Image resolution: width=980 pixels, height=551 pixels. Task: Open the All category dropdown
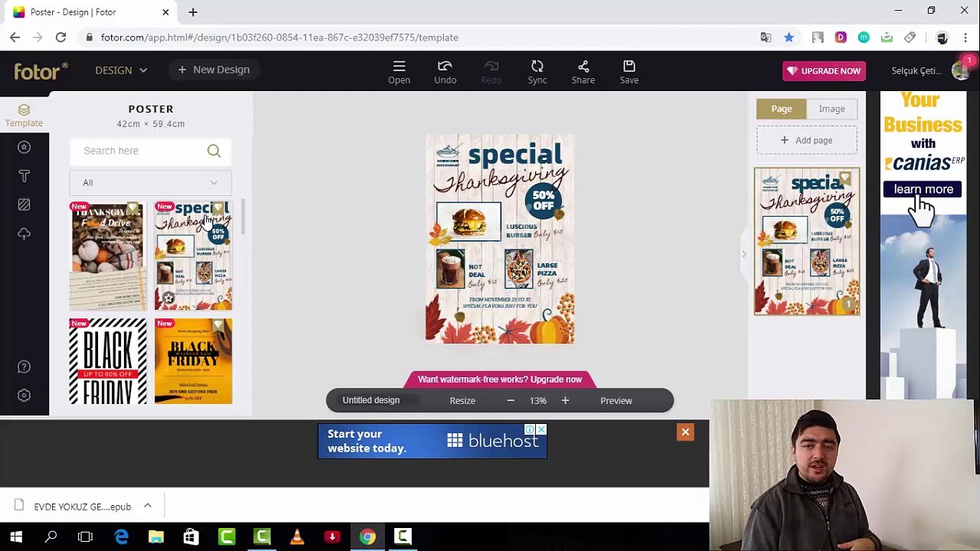click(150, 183)
